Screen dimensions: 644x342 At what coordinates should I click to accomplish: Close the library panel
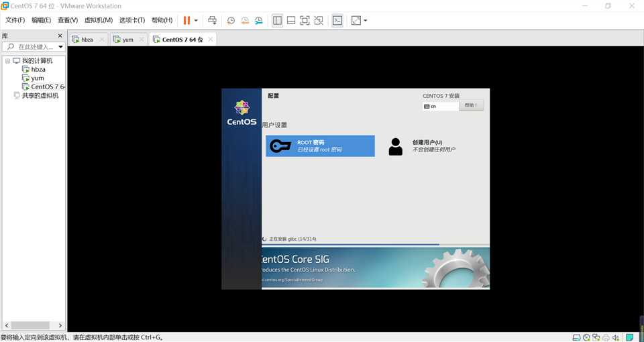[60, 36]
